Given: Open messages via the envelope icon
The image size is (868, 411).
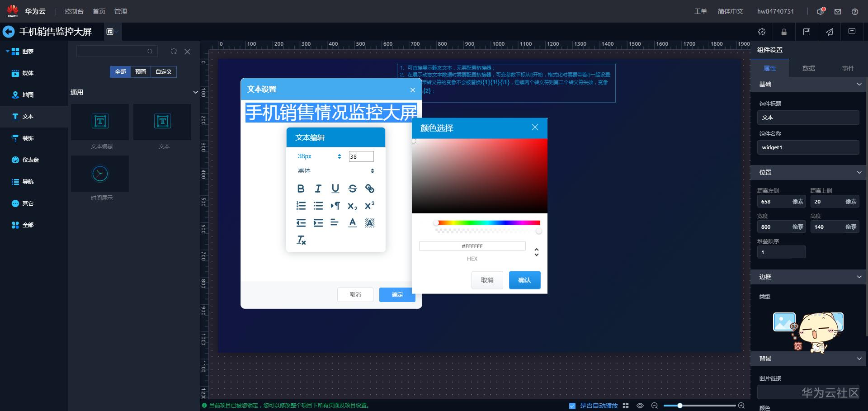Looking at the screenshot, I should pyautogui.click(x=838, y=12).
